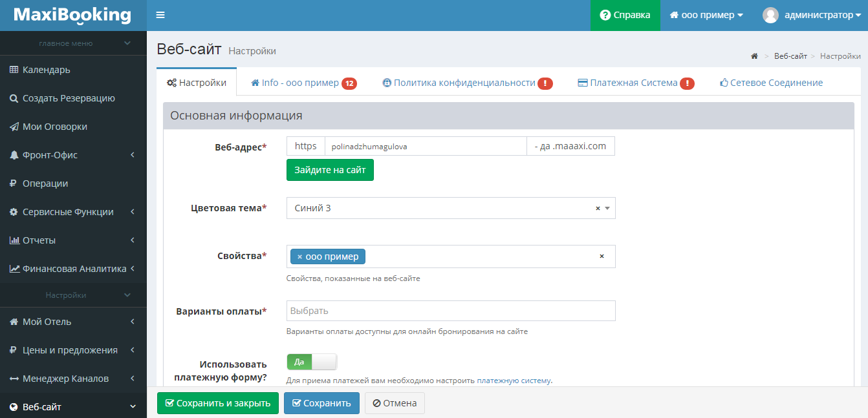Click the Основная информация panel heading

[x=508, y=116]
